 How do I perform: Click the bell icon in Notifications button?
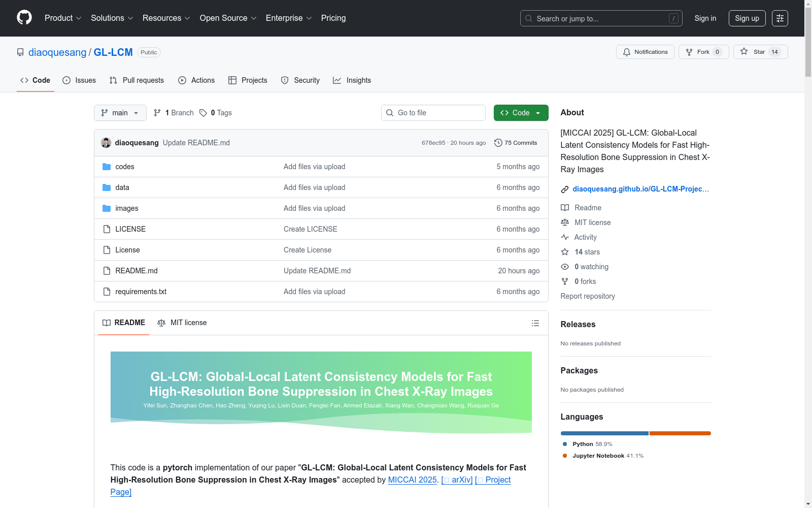tap(627, 52)
